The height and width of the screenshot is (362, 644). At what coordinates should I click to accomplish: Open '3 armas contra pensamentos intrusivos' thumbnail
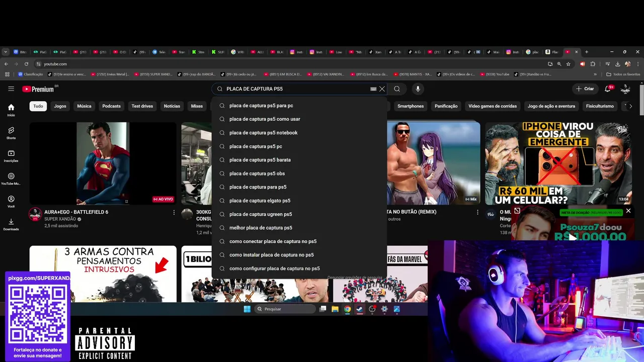coord(103,274)
